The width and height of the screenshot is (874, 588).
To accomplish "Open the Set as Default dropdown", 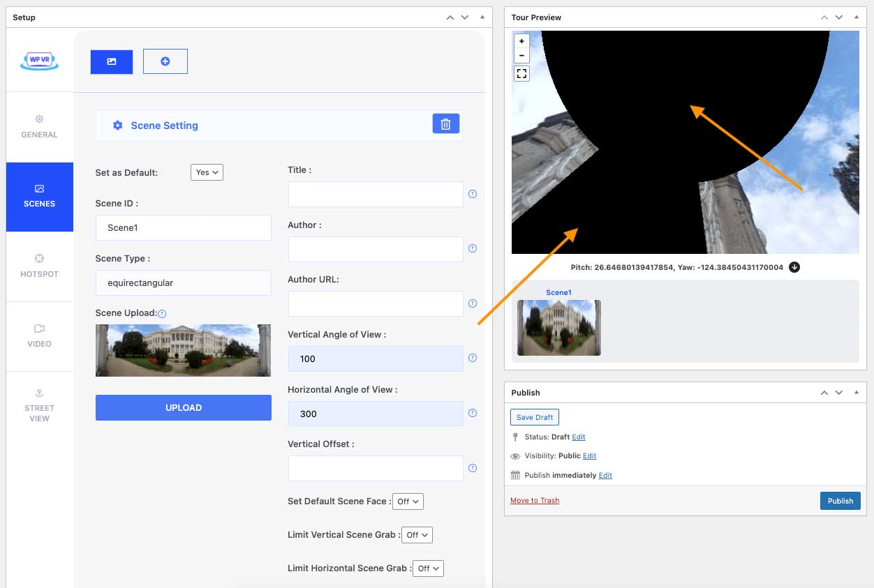I will tap(207, 172).
